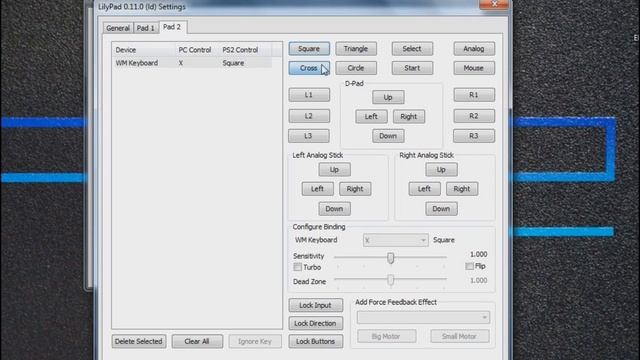The image size is (640, 360).
Task: Bind Right Analog Stick Down
Action: click(441, 209)
